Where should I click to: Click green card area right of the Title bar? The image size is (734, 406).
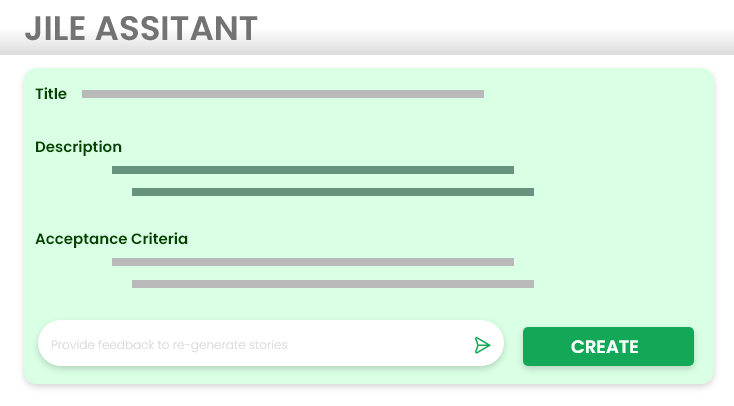tap(600, 94)
